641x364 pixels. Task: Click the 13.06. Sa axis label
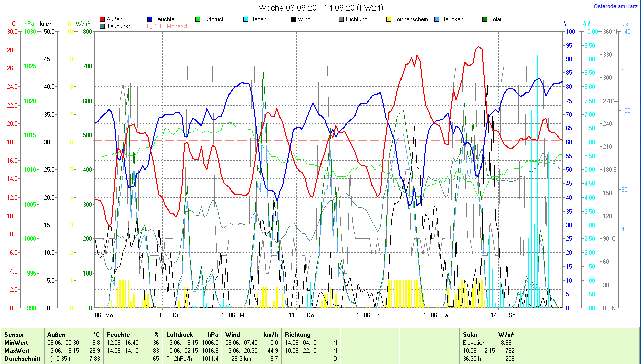coord(435,315)
